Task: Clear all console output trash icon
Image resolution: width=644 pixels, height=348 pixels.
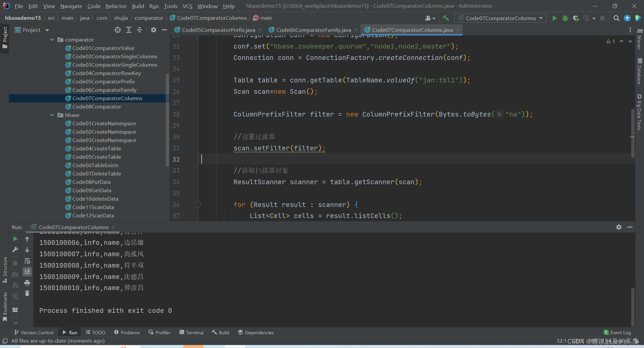Action: click(27, 293)
